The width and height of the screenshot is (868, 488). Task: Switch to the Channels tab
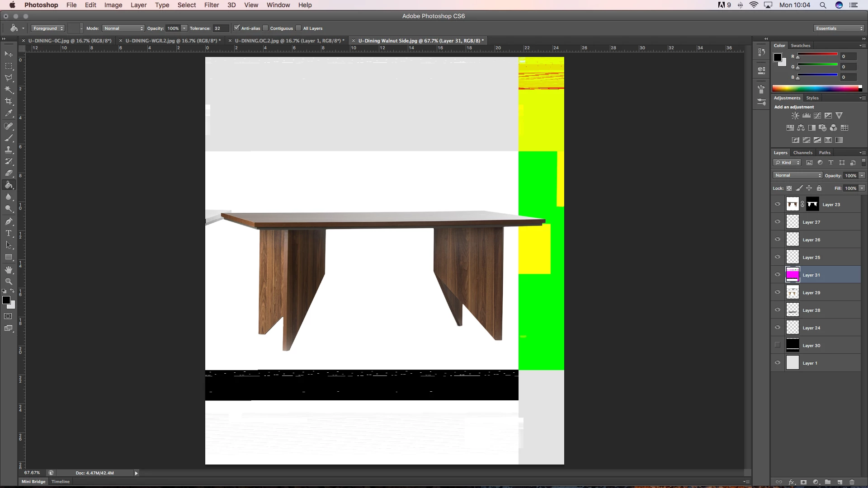[x=802, y=153]
